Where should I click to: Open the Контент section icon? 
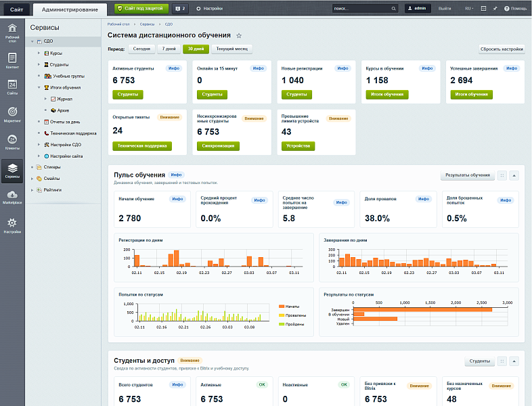point(12,61)
